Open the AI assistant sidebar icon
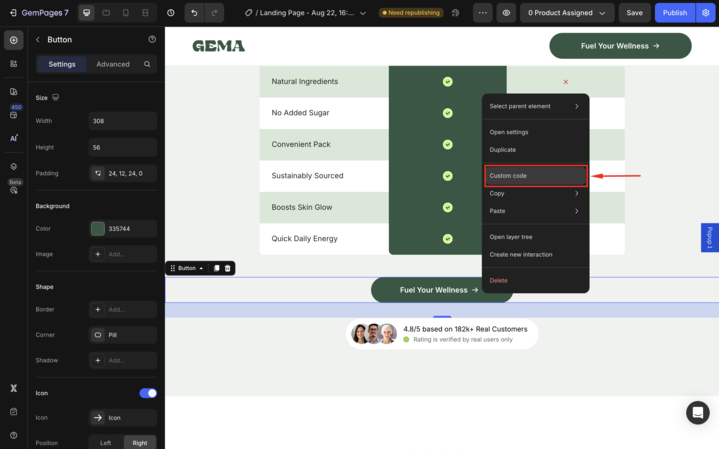The image size is (719, 449). coord(14,138)
